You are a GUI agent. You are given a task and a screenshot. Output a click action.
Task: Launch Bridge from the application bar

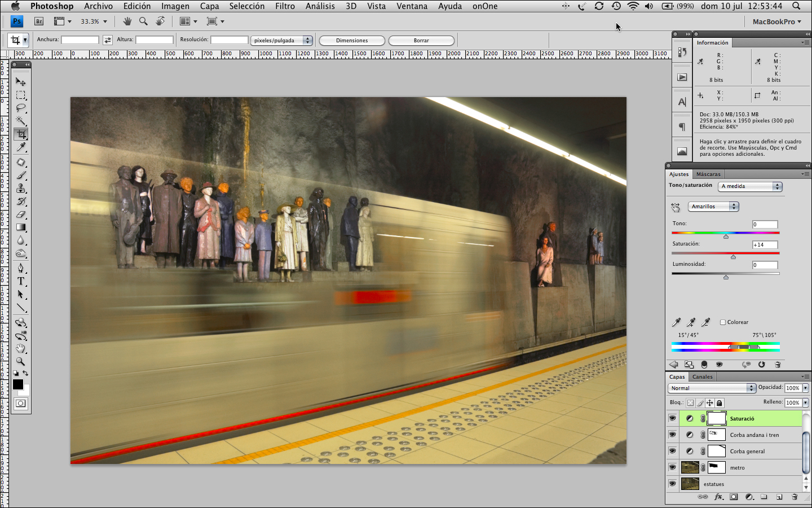(x=39, y=21)
